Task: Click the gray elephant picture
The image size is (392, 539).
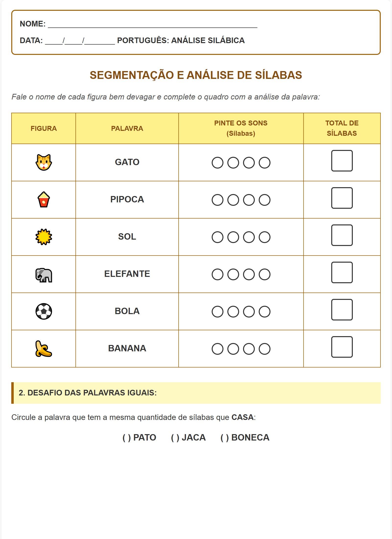Action: point(44,275)
